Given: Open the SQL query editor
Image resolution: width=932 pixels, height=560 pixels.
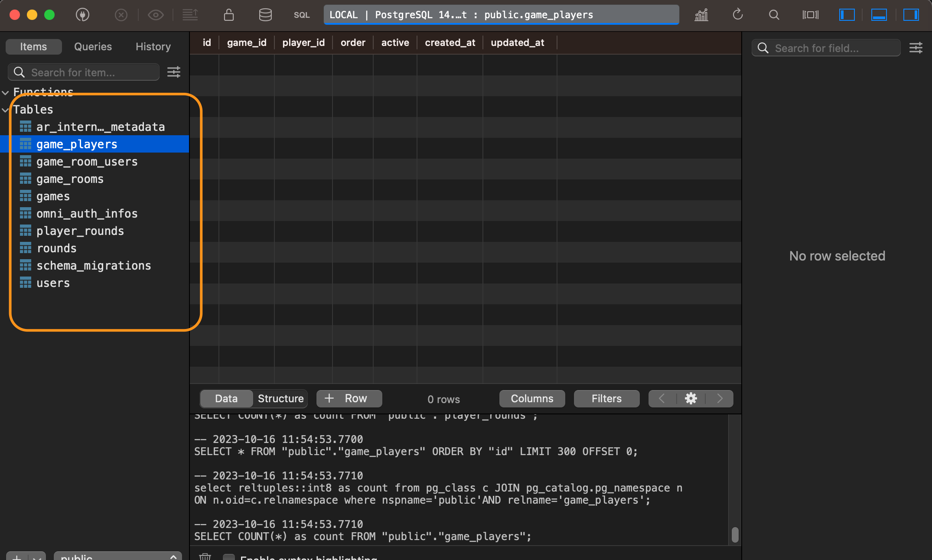Looking at the screenshot, I should (301, 15).
